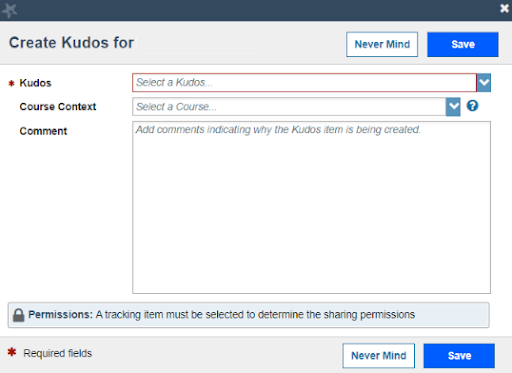
Task: Click the Permissions notice text
Action: (x=222, y=315)
